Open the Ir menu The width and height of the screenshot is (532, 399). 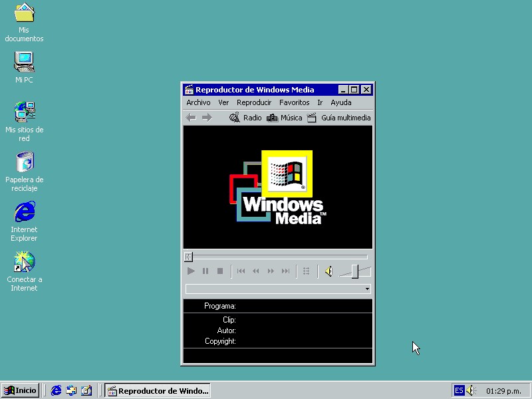click(x=320, y=102)
